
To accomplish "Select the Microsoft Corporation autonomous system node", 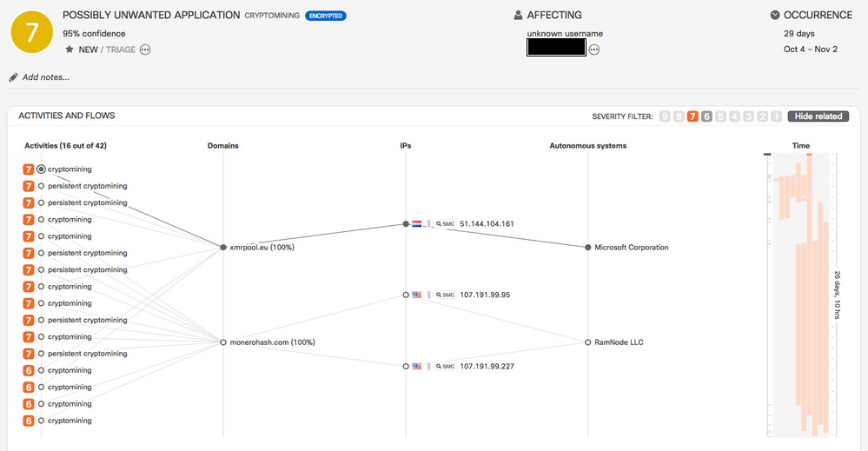I will pyautogui.click(x=587, y=248).
